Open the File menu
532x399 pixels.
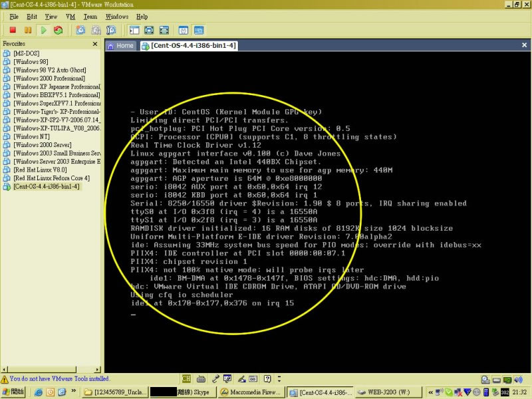point(14,16)
